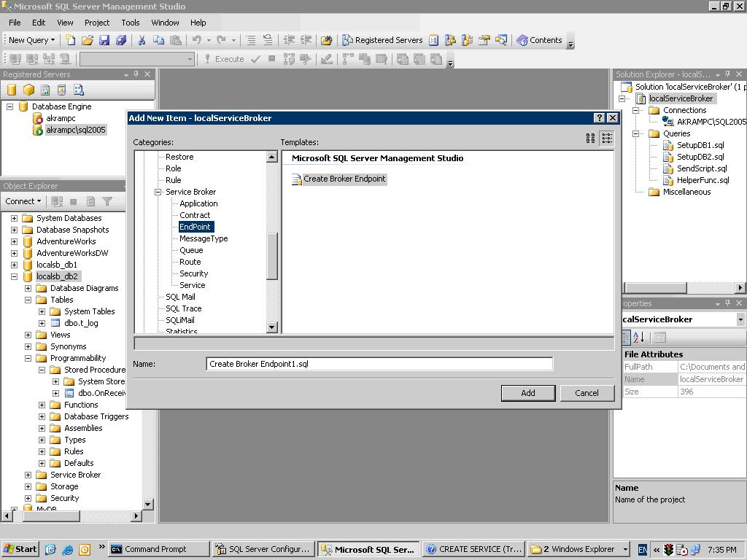The height and width of the screenshot is (560, 747).
Task: Select akrampc server in Registered Servers
Action: [61, 118]
